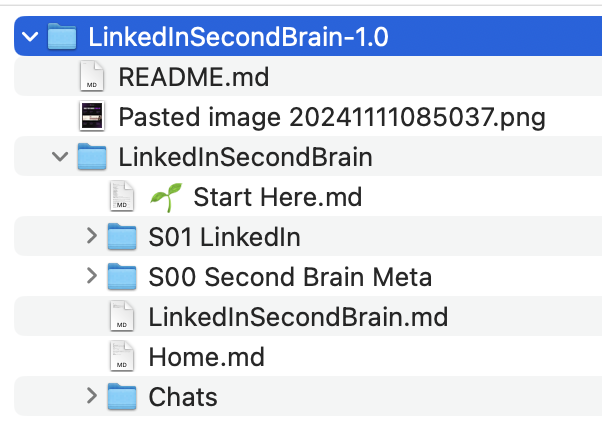Viewport: 602px width, 422px height.
Task: Collapse the LinkedInSecondBrain subfolder
Action: (x=61, y=157)
